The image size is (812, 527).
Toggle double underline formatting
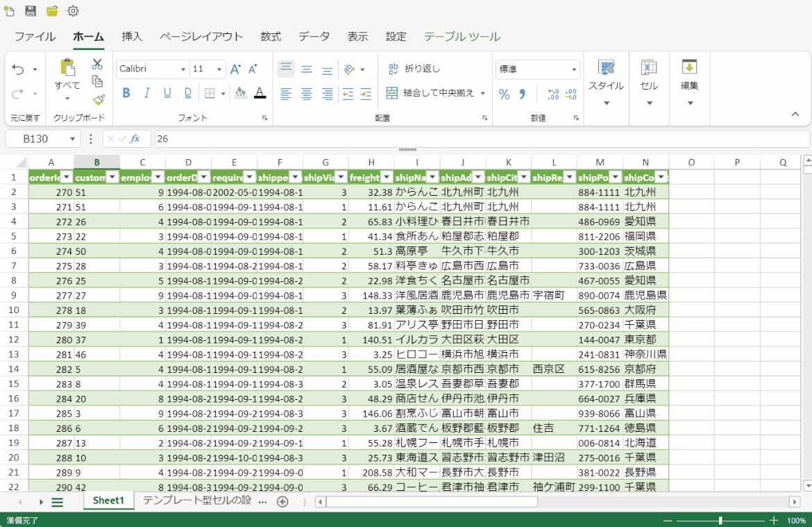pos(188,93)
